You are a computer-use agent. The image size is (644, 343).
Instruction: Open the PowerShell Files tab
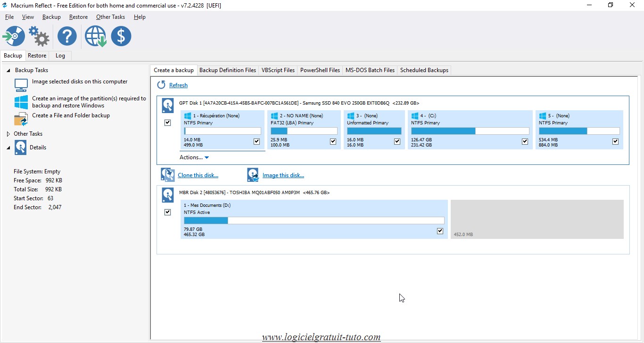coord(320,70)
